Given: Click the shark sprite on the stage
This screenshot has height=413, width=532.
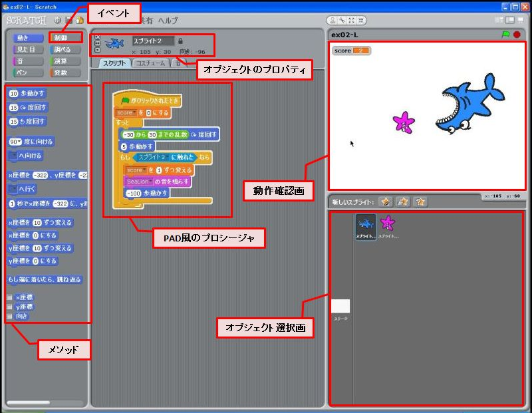Looking at the screenshot, I should (x=470, y=104).
